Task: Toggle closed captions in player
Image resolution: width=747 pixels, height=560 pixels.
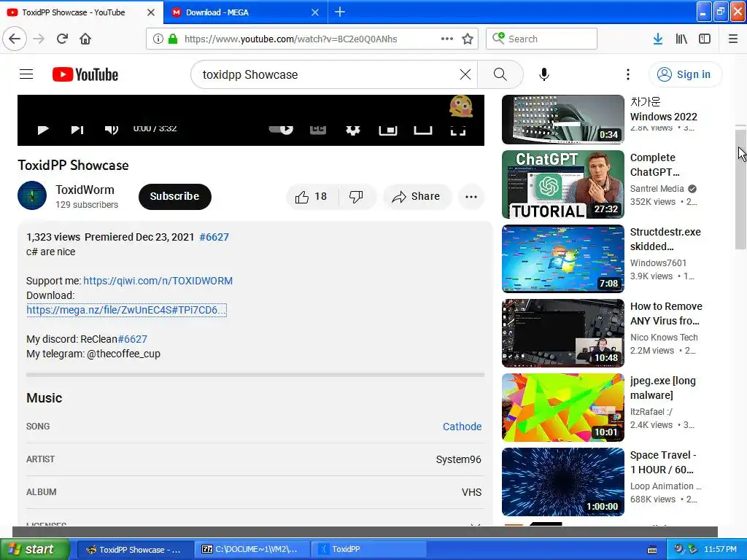Action: 318,128
